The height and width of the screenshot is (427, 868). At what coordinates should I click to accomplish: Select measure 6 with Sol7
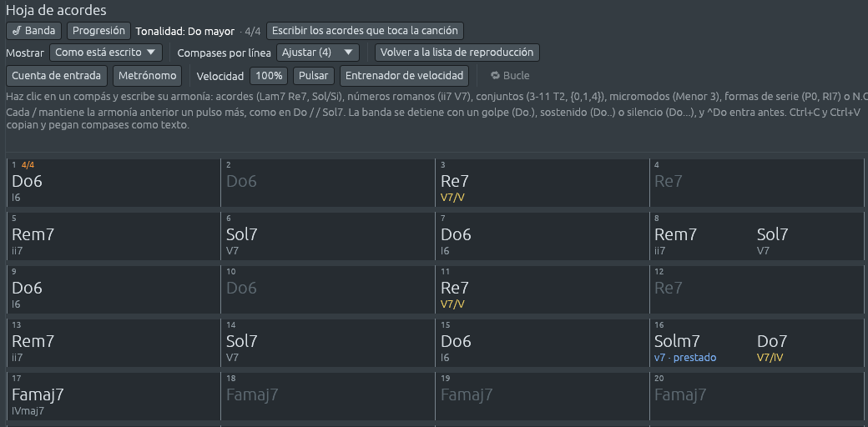pyautogui.click(x=328, y=236)
